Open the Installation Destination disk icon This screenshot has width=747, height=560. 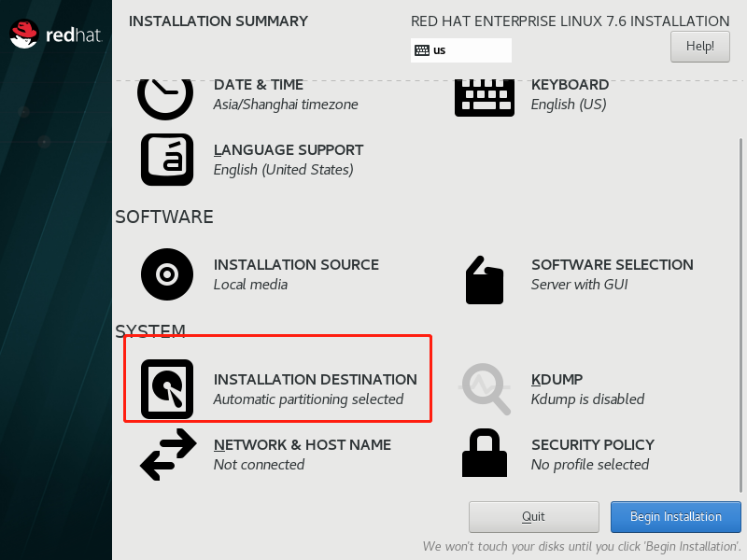pyautogui.click(x=167, y=389)
